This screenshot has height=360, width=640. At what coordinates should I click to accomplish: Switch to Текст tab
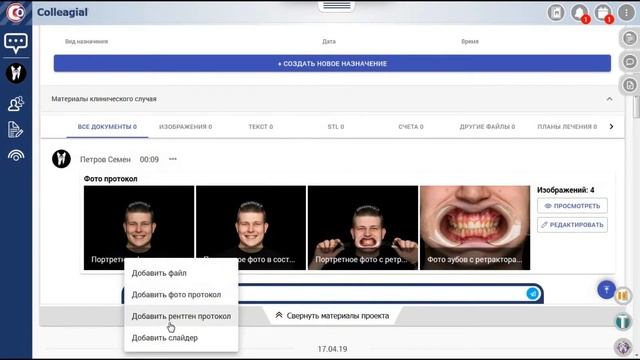click(x=260, y=127)
